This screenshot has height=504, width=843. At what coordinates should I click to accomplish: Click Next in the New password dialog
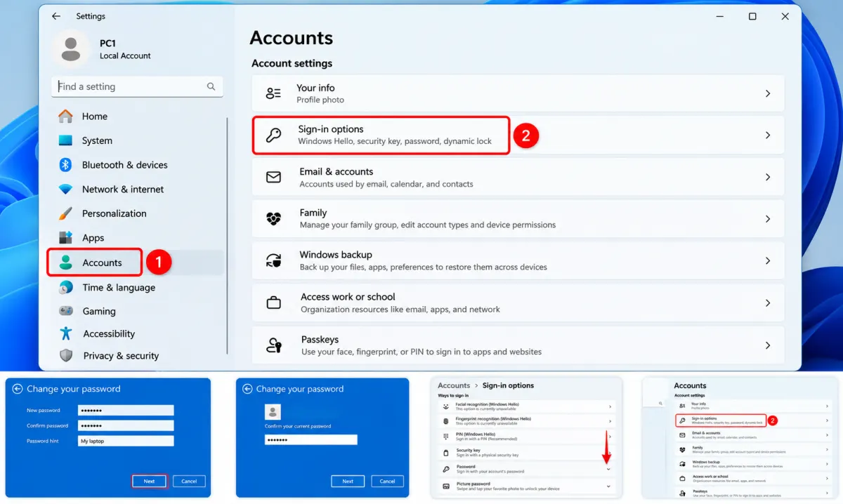click(x=149, y=481)
